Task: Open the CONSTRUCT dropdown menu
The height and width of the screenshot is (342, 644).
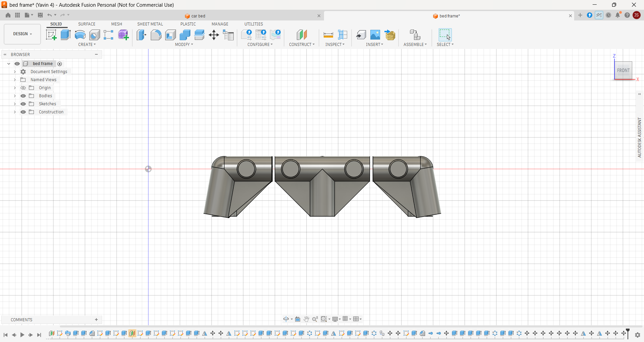Action: [302, 44]
